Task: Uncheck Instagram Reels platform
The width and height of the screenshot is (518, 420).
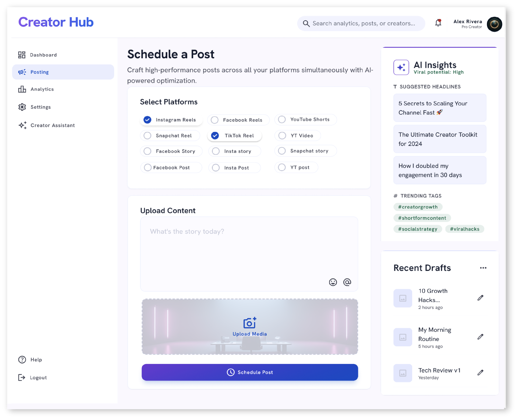Action: 171,120
